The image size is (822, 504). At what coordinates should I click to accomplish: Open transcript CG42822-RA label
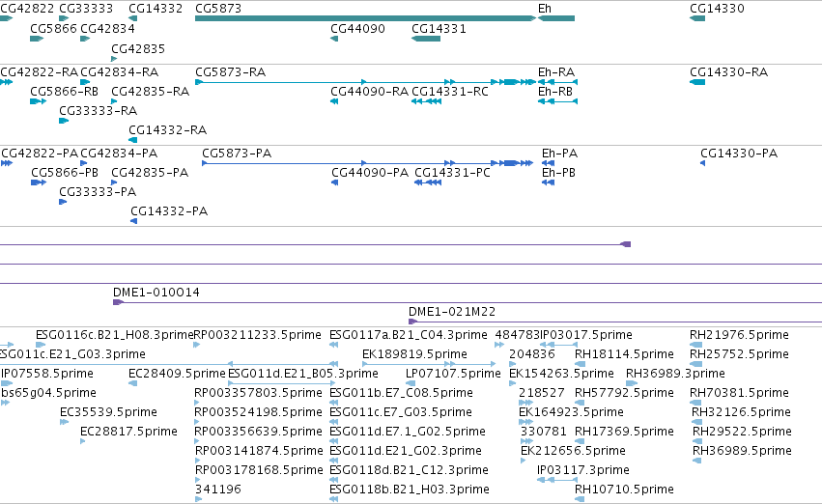coord(40,71)
